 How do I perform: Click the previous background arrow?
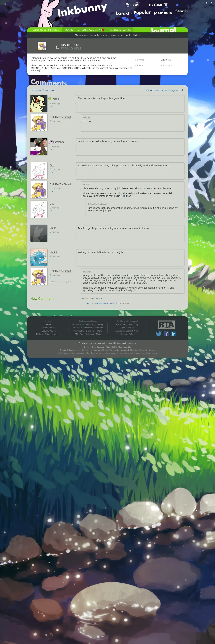[206, 3]
